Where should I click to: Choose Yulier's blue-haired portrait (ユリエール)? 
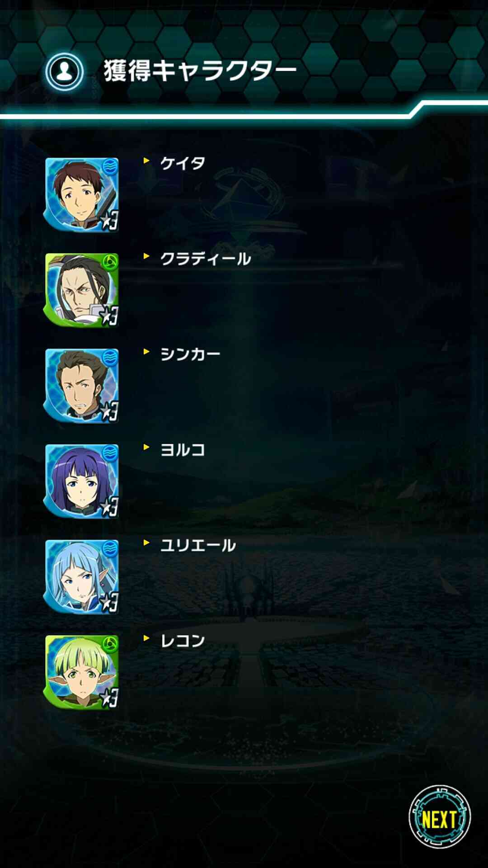81,576
